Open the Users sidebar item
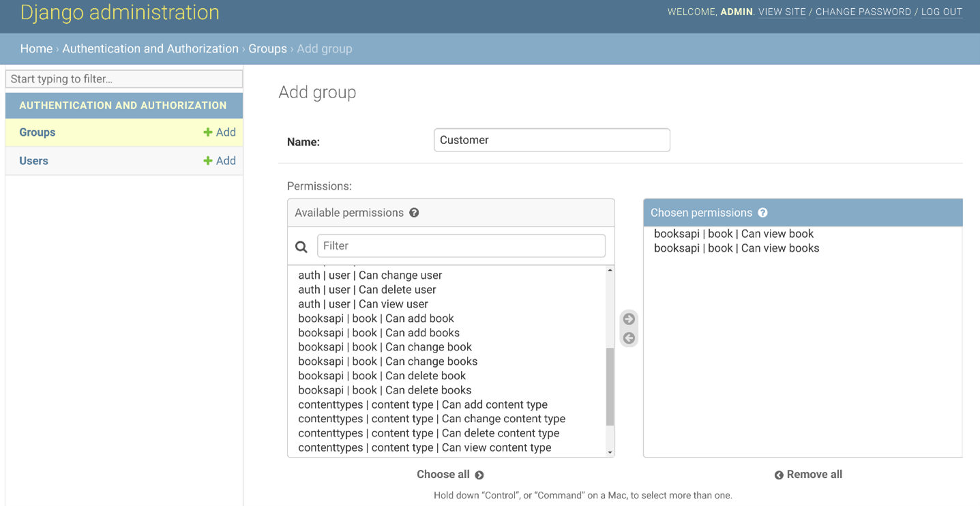This screenshot has height=506, width=980. [33, 161]
